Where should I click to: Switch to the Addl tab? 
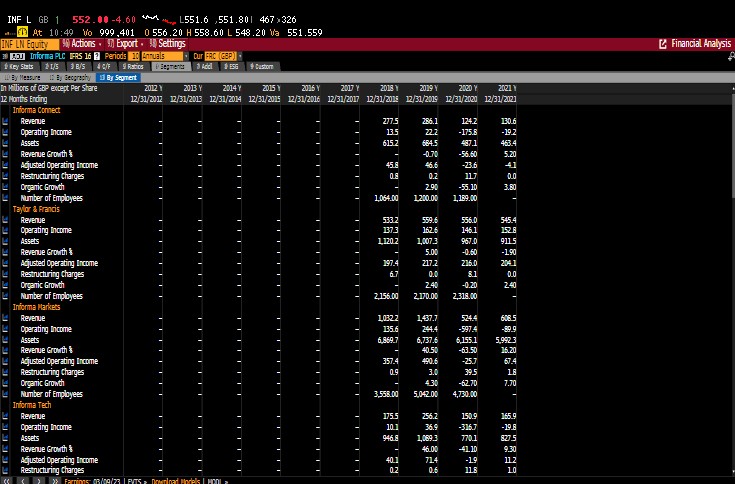pyautogui.click(x=205, y=67)
